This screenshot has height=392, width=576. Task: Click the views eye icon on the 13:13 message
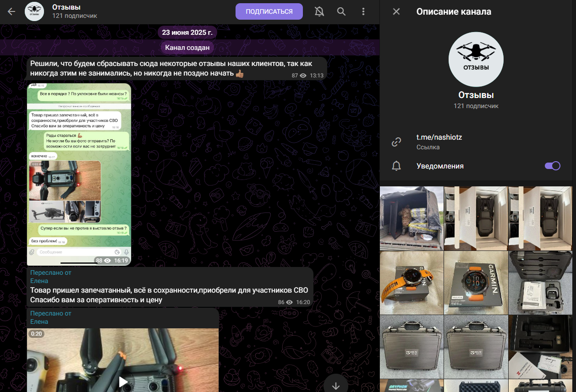point(303,76)
